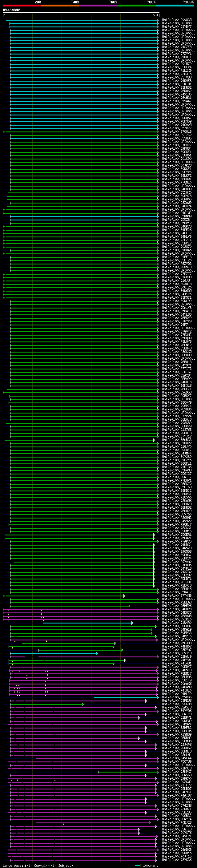The height and width of the screenshot is (868, 197).
Task: Select hit label UniRef100_P49135
Action: 176,94
